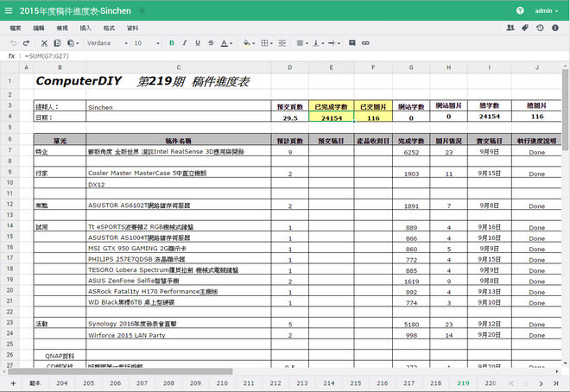This screenshot has height=392, width=570.
Task: Switch to sheet tab 220
Action: pyautogui.click(x=490, y=383)
